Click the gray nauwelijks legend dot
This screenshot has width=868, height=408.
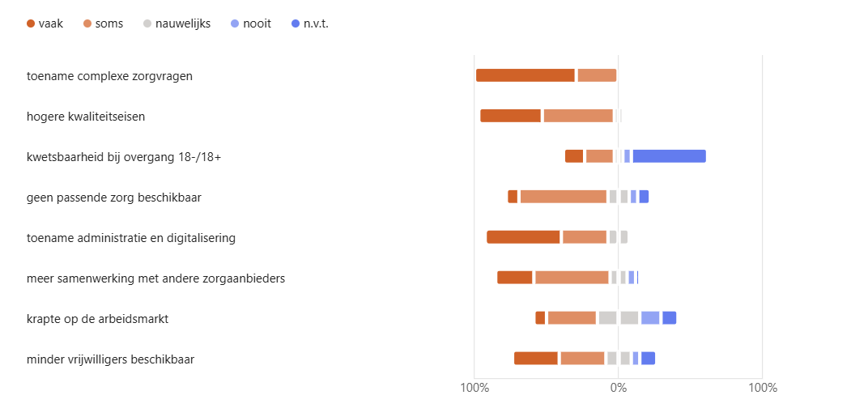(x=147, y=23)
